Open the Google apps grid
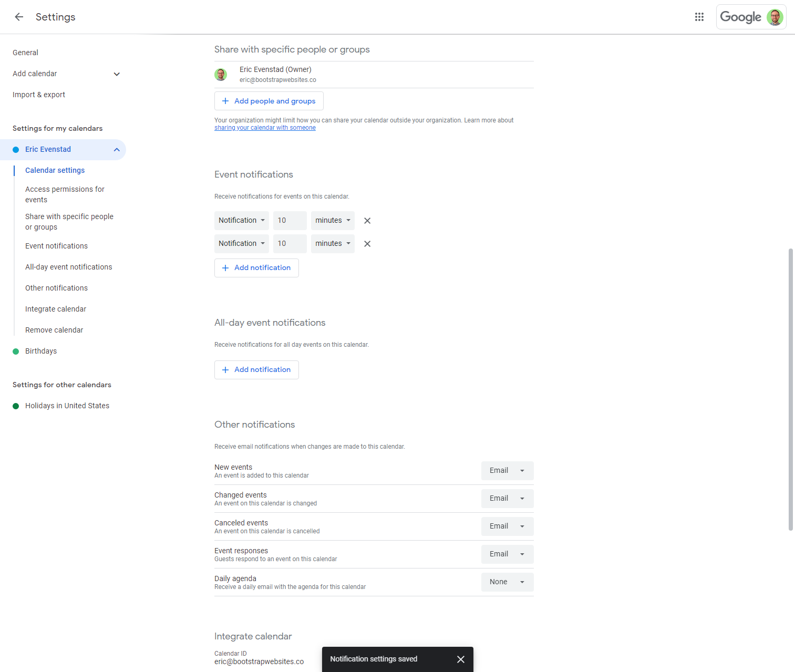The height and width of the screenshot is (672, 795). point(699,17)
